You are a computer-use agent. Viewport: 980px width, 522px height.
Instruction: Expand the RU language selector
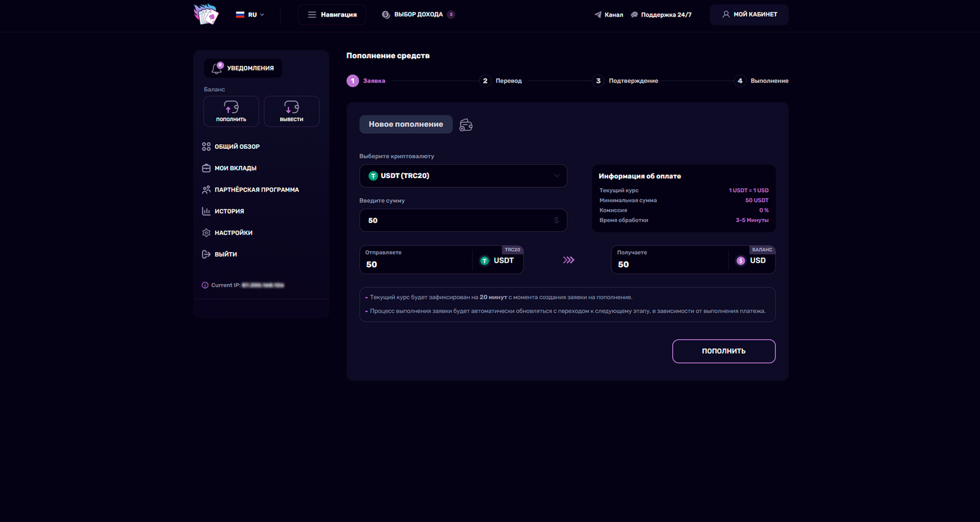(250, 15)
